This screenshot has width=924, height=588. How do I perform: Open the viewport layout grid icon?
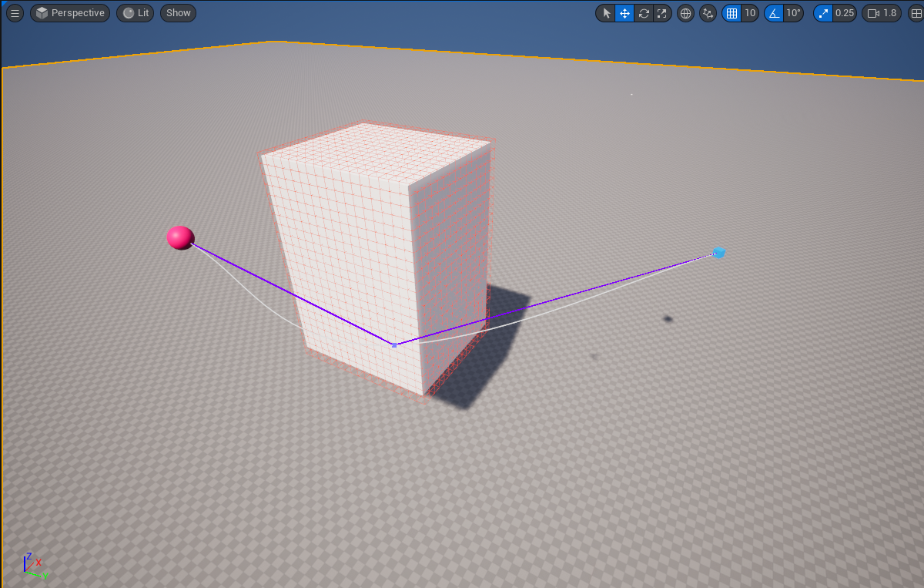coord(916,13)
